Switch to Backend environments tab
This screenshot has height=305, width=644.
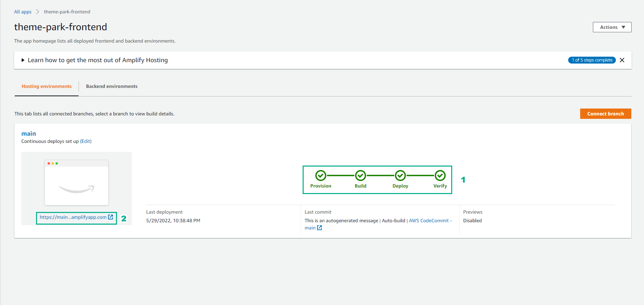[x=112, y=86]
